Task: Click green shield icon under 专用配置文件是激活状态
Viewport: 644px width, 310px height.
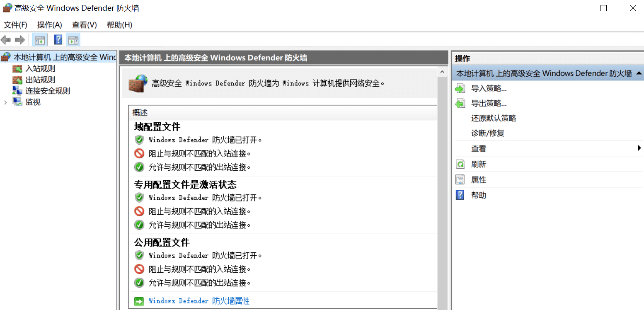Action: 139,197
